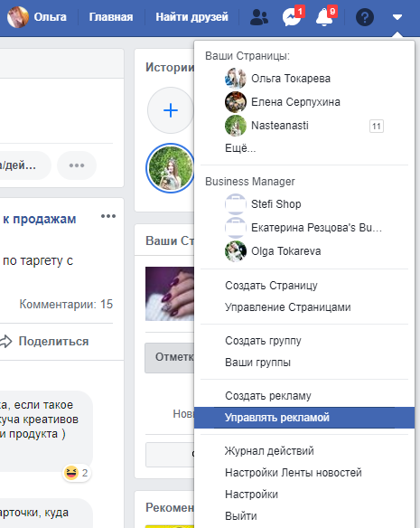Select Создать рекламу menu item

point(268,396)
